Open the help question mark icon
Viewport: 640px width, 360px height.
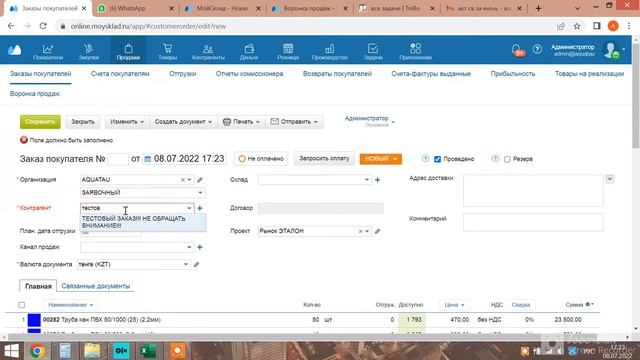pyautogui.click(x=537, y=49)
